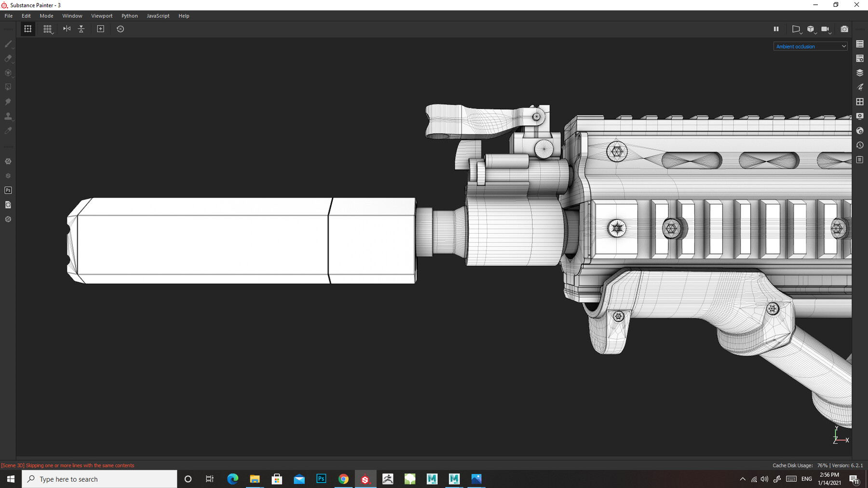
Task: Select the Paint tool
Action: tap(8, 44)
